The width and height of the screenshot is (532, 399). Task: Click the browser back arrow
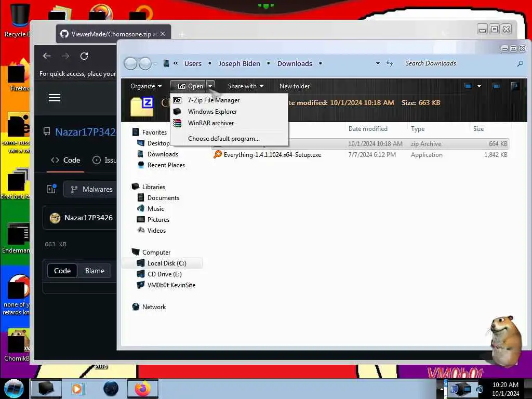47,56
